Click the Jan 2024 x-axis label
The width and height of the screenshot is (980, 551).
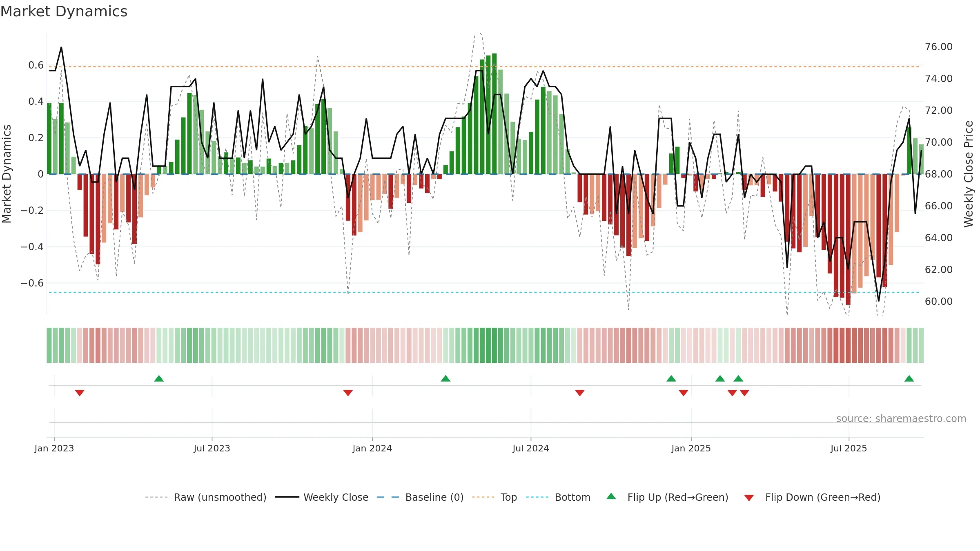coord(372,448)
